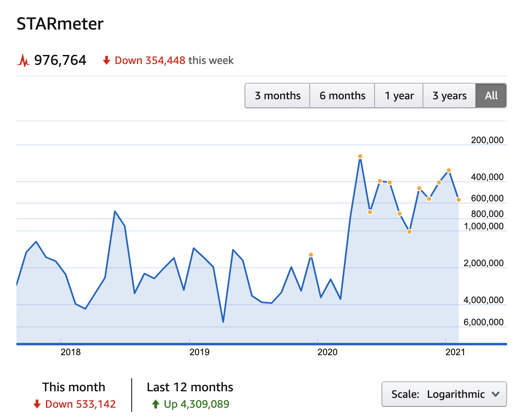Click the orange peak marker just after 2021
Viewport: 521px width, 420px height.
(449, 170)
